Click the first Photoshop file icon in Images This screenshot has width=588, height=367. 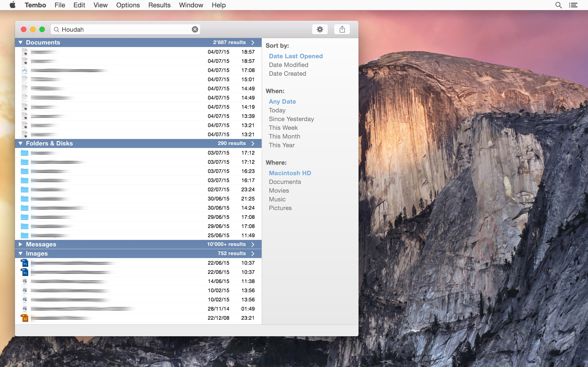pyautogui.click(x=25, y=263)
